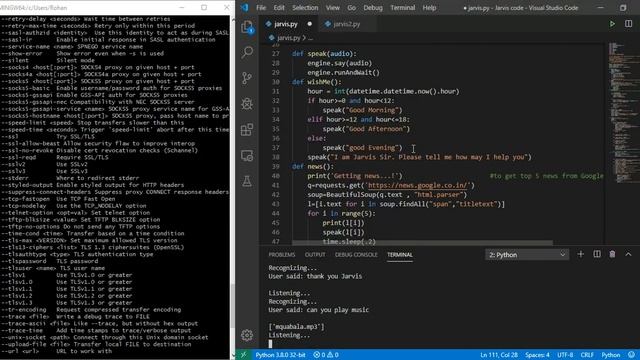This screenshot has width=640, height=360.
Task: Select Python 3.8.0 32-bit interpreter in status bar
Action: point(280,355)
